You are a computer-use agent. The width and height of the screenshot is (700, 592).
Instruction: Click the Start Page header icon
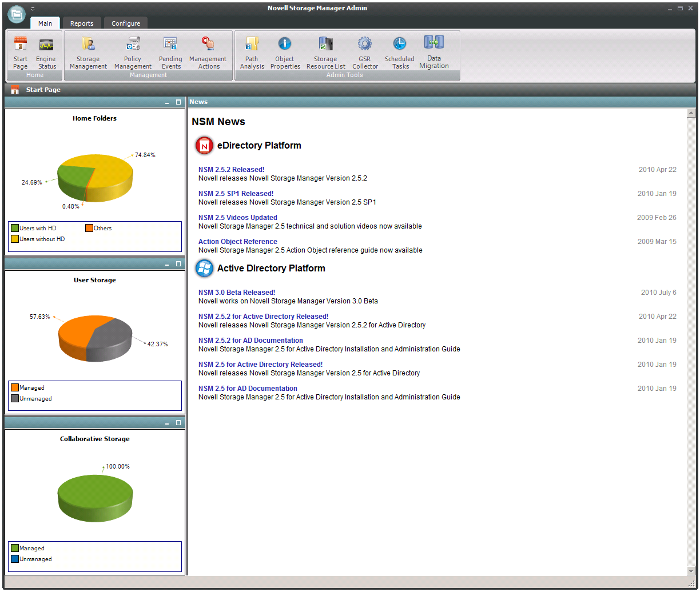(x=15, y=90)
